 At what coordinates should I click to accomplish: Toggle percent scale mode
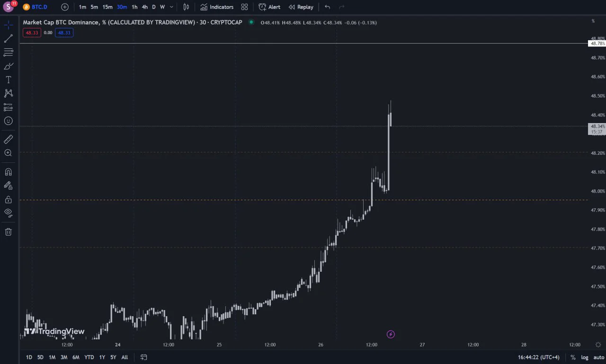pyautogui.click(x=573, y=357)
